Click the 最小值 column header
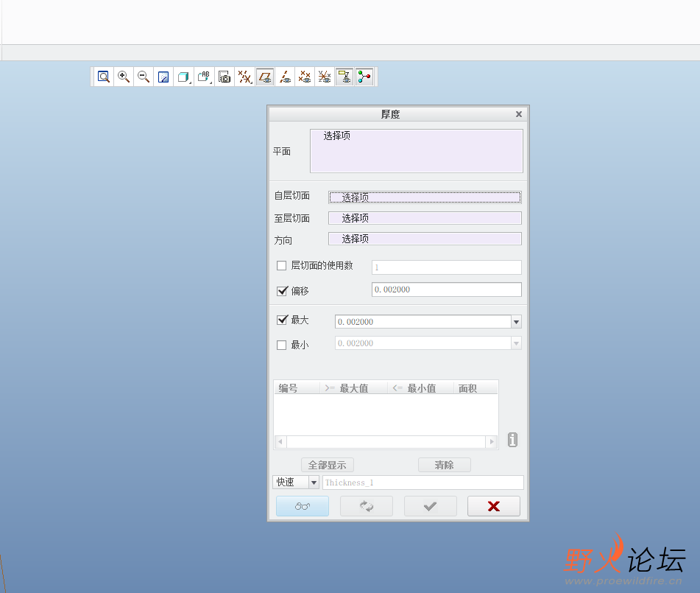The width and height of the screenshot is (700, 593). (x=420, y=388)
